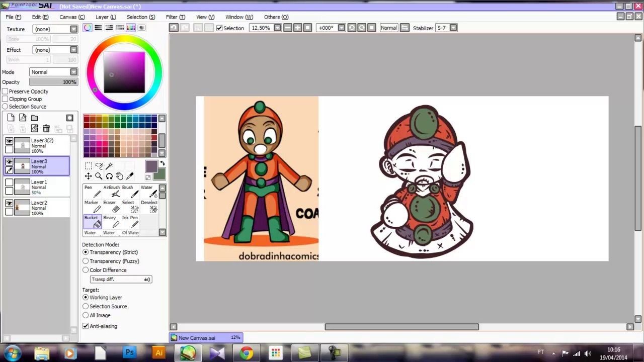Open the Stabilizer S-7 dropdown
Screen dimensions: 644x362
[x=453, y=28]
